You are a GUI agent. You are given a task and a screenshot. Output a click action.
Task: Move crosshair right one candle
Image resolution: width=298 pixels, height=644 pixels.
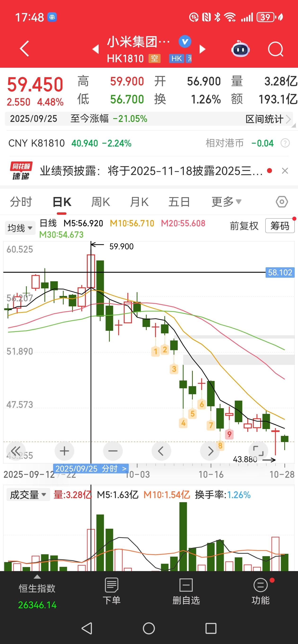210,451
